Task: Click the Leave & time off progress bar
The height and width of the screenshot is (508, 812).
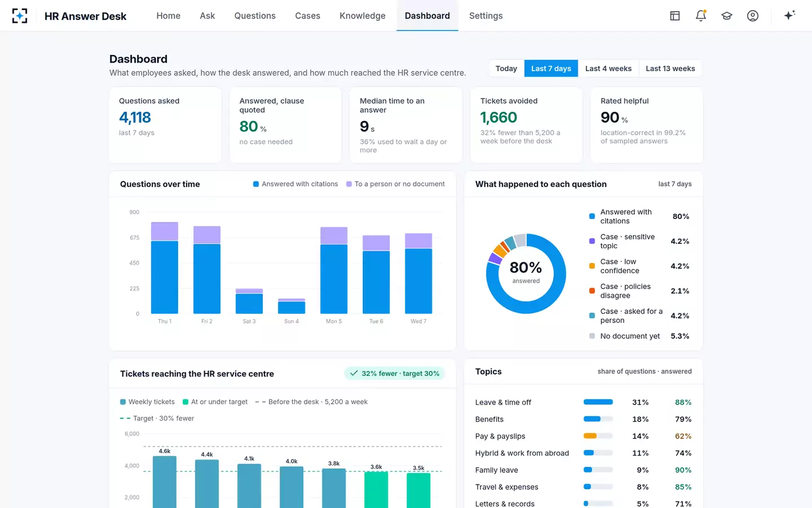Action: pyautogui.click(x=598, y=402)
